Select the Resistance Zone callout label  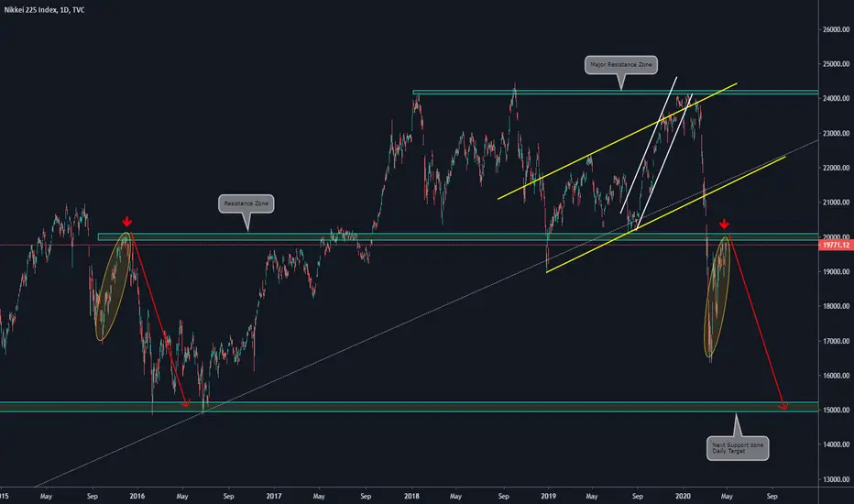tap(246, 203)
